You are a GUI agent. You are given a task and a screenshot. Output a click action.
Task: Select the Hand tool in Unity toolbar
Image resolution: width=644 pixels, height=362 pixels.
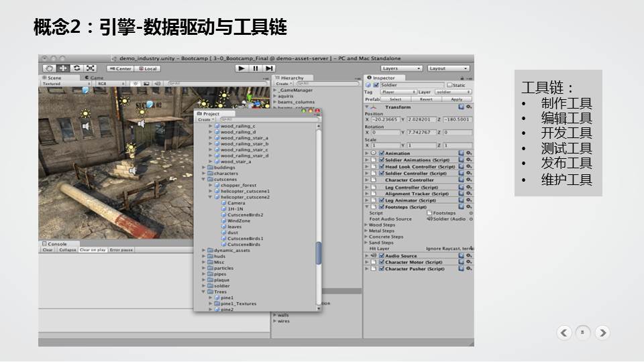49,68
